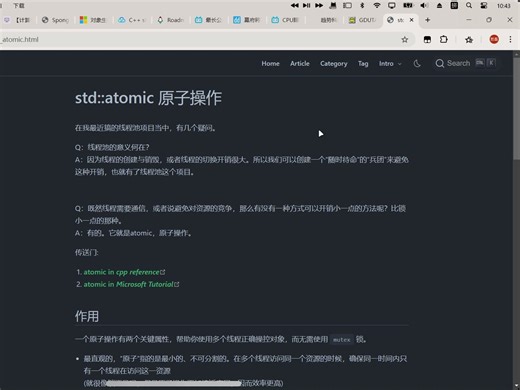The height and width of the screenshot is (390, 520).
Task: Click the play/pause media icon in menu bar
Action: tap(307, 5)
